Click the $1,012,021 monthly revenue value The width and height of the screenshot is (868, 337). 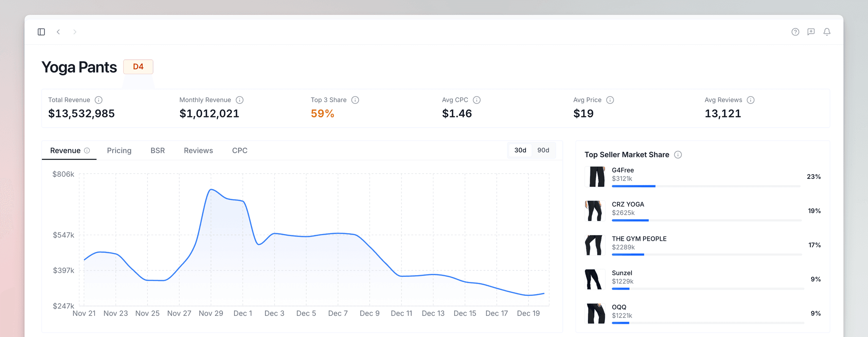pyautogui.click(x=209, y=114)
